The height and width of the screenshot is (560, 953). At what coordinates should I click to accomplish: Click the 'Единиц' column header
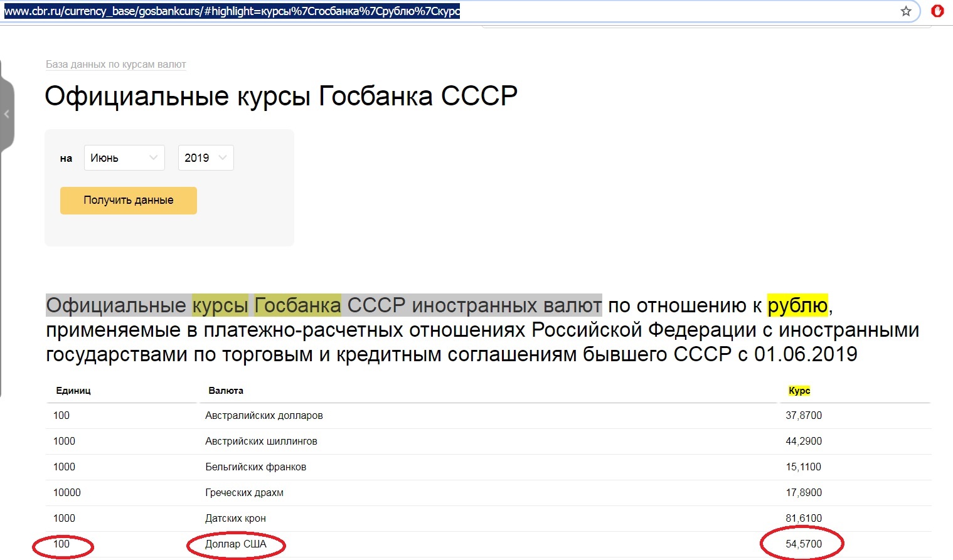tap(73, 390)
